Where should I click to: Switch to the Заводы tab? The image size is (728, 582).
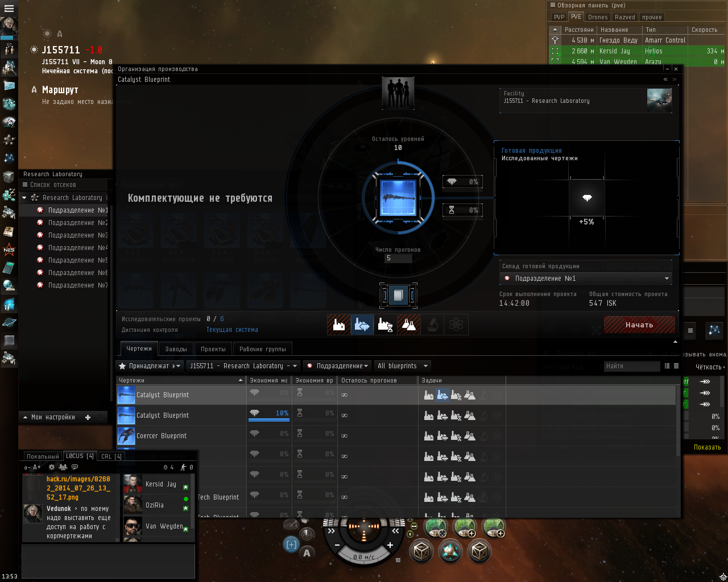tap(176, 349)
